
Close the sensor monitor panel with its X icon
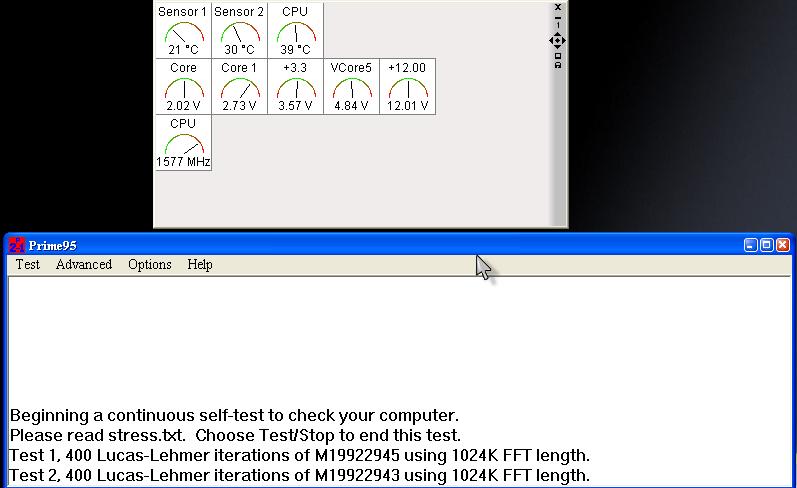coord(558,7)
